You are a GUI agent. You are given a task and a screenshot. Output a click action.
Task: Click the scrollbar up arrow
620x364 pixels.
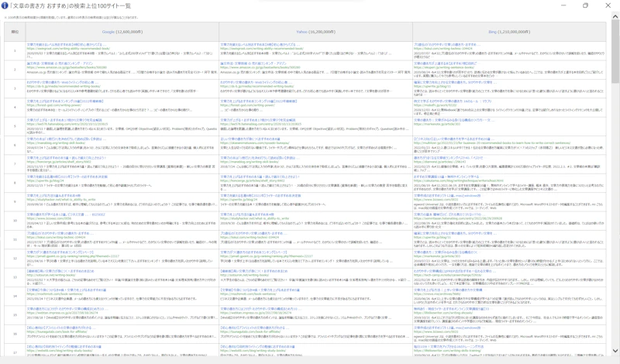615,17
